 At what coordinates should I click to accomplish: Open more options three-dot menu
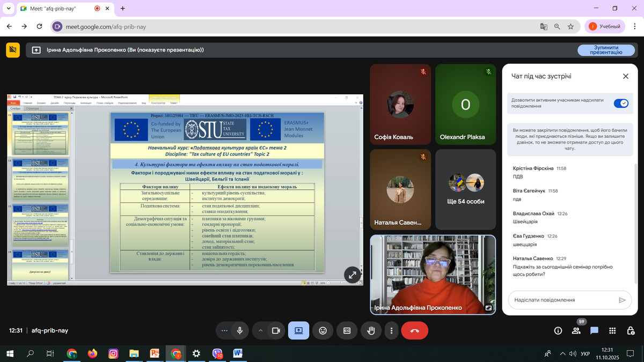392,331
